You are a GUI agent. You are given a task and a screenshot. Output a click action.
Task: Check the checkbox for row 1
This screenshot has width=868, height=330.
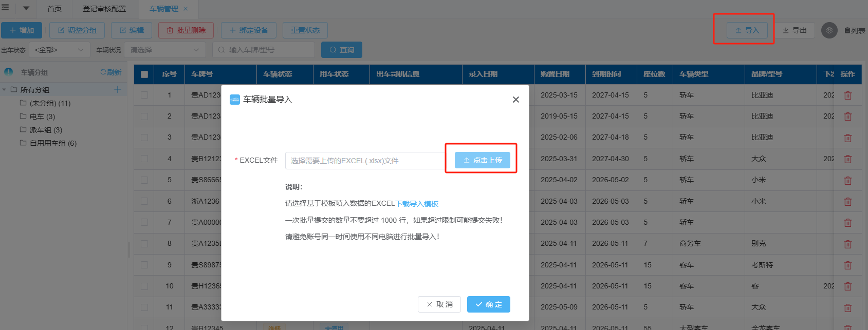[144, 95]
